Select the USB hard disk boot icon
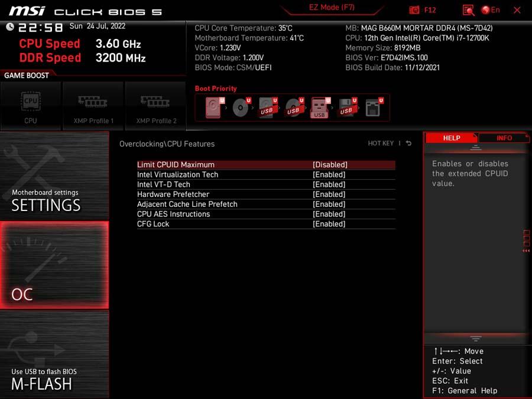This screenshot has height=399, width=532. click(x=268, y=108)
